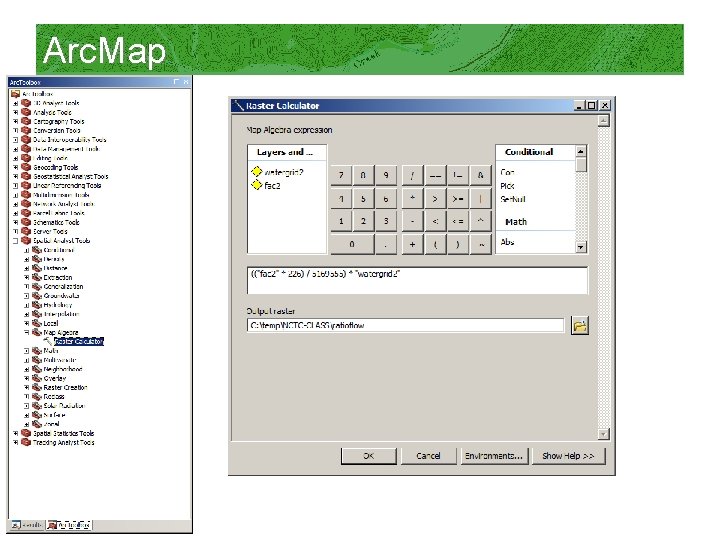Expand the Zonal toolset
The width and height of the screenshot is (720, 540).
pos(27,424)
